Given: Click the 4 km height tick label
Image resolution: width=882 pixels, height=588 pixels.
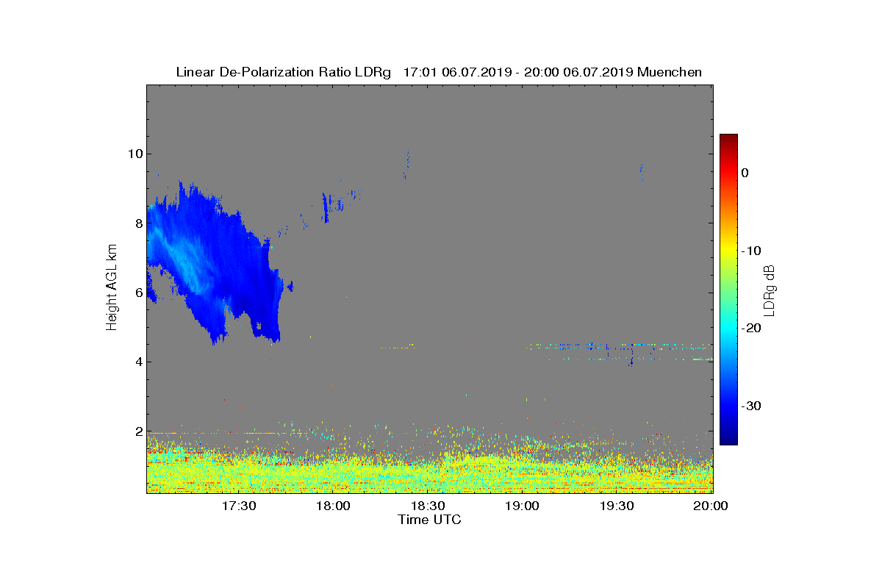Looking at the screenshot, I should click(x=137, y=362).
